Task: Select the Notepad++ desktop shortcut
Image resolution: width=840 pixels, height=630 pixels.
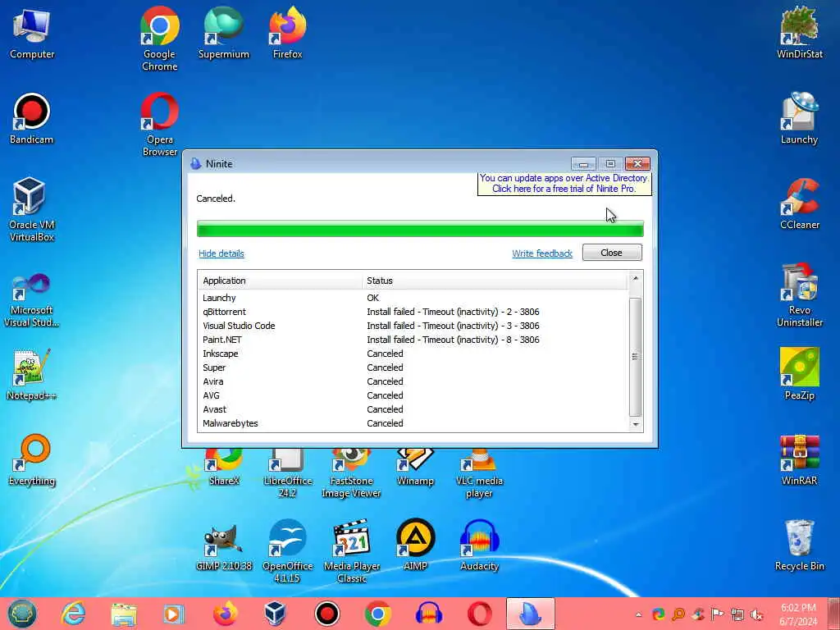Action: (x=32, y=375)
